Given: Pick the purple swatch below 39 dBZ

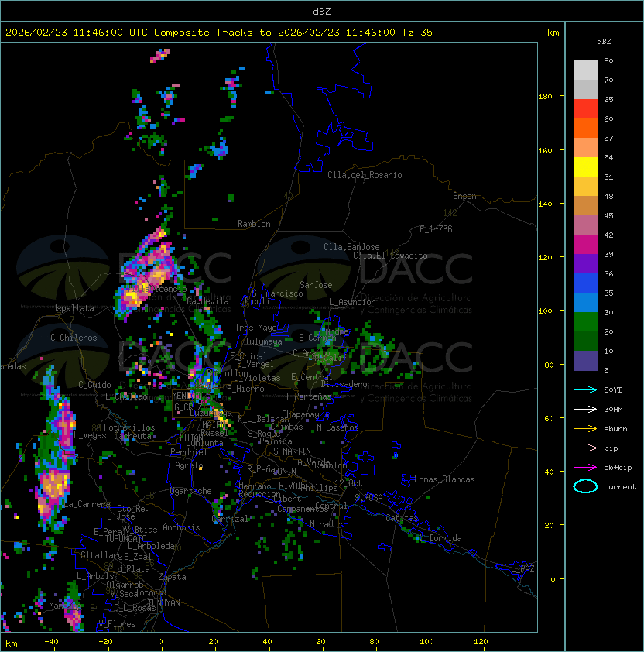Looking at the screenshot, I should coord(585,264).
